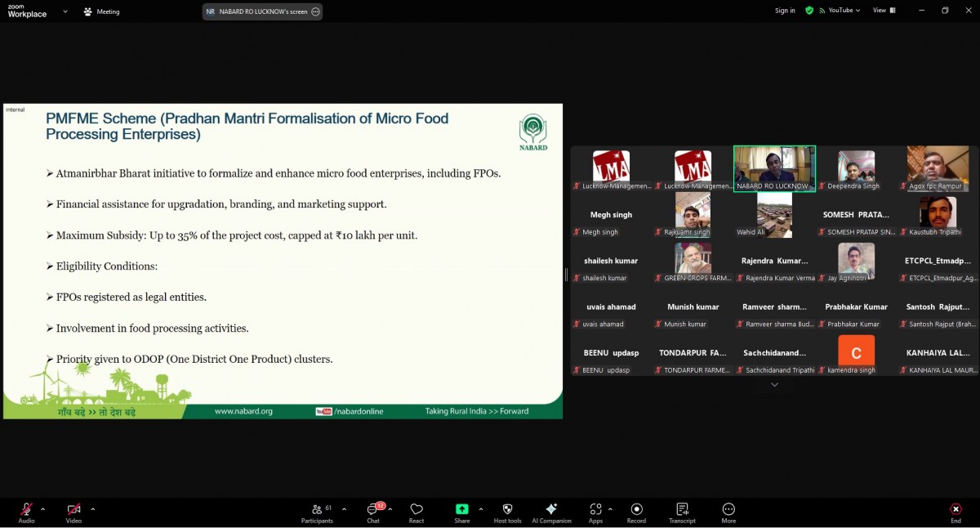Screen dimensions: 980x528
Task: Expand audio options arrow next to Audio
Action: tap(43, 508)
